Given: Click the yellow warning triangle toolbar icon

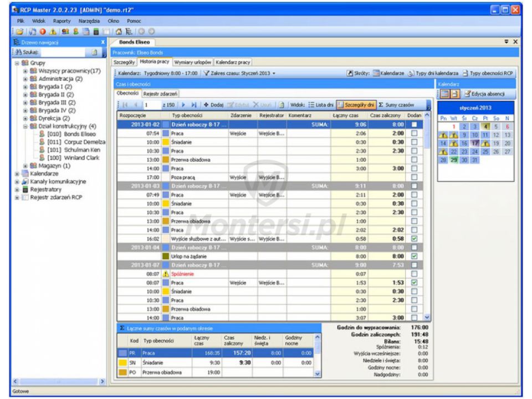Looking at the screenshot, I should point(53,32).
